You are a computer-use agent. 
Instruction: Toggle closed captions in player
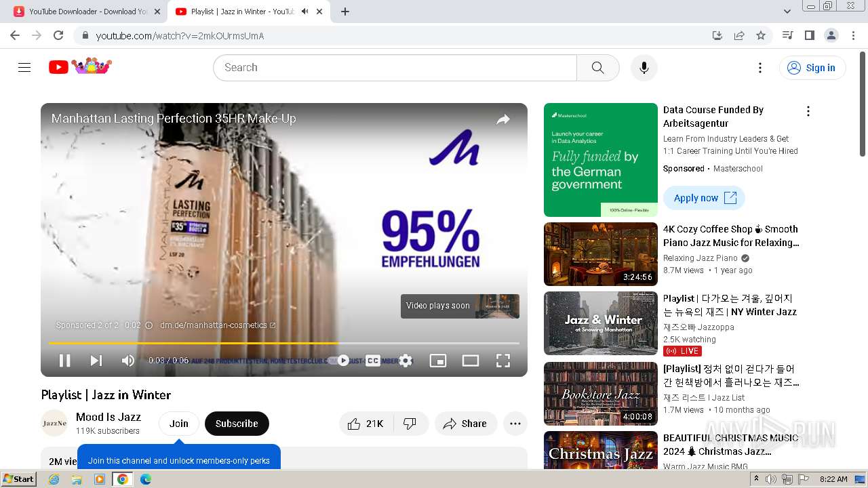pyautogui.click(x=373, y=361)
